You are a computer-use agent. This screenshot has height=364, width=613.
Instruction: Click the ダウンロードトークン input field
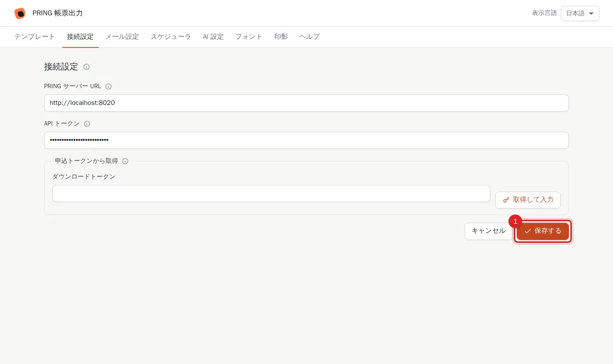pyautogui.click(x=271, y=193)
